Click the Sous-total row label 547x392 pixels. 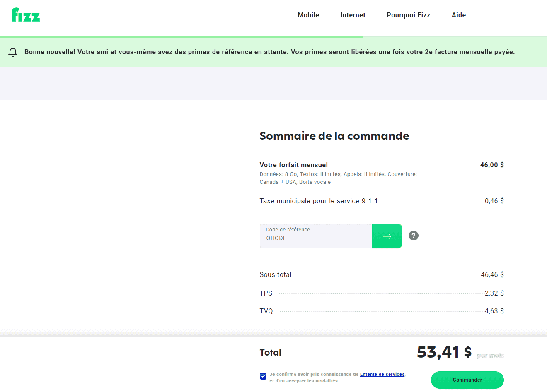275,275
